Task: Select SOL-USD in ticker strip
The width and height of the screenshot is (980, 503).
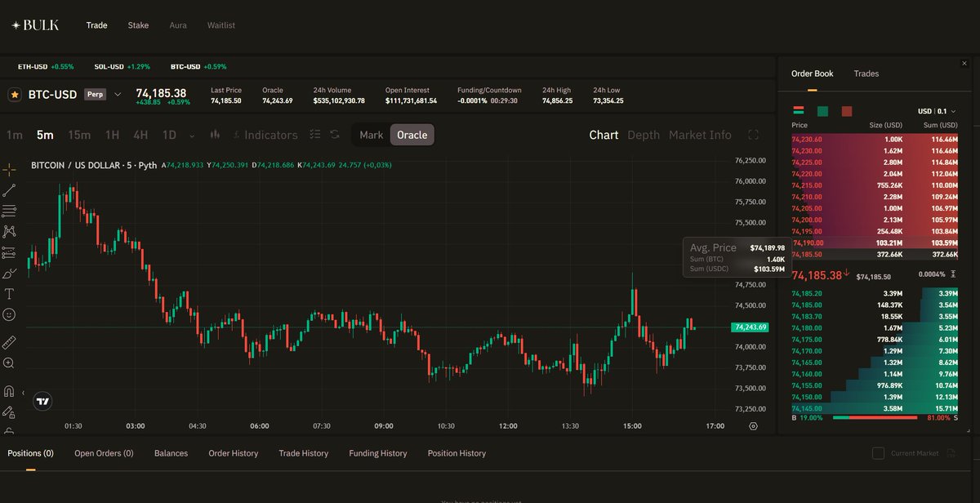Action: [x=122, y=66]
